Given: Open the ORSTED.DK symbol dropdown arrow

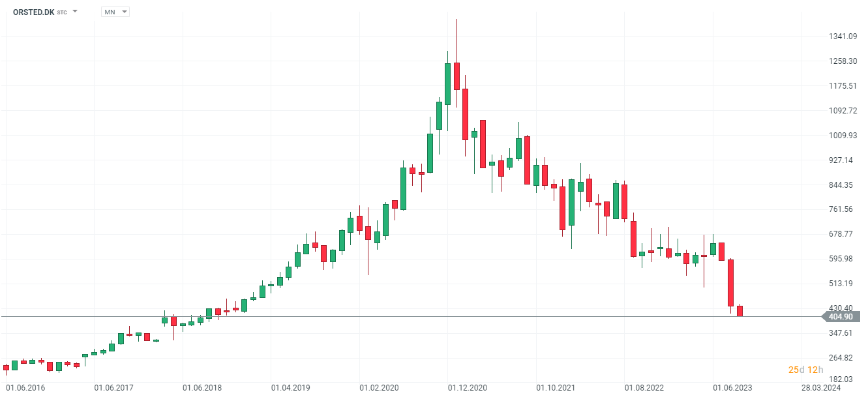Looking at the screenshot, I should point(75,12).
